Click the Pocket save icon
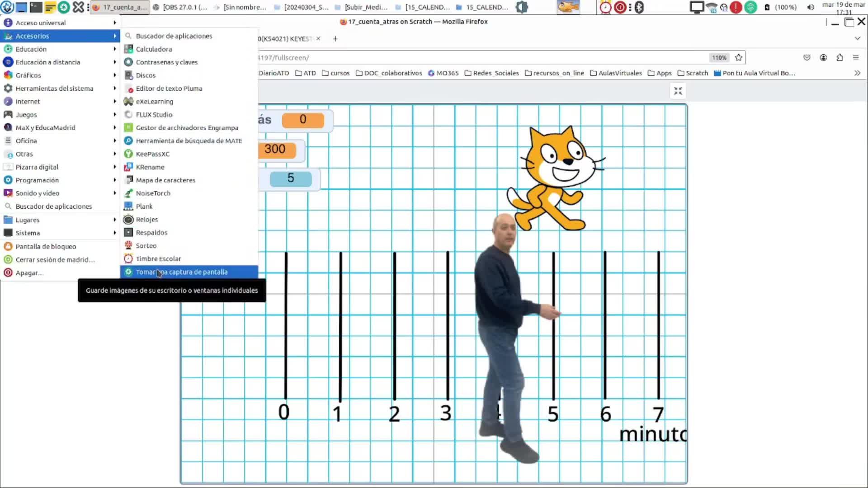Image resolution: width=868 pixels, height=488 pixels. point(807,57)
